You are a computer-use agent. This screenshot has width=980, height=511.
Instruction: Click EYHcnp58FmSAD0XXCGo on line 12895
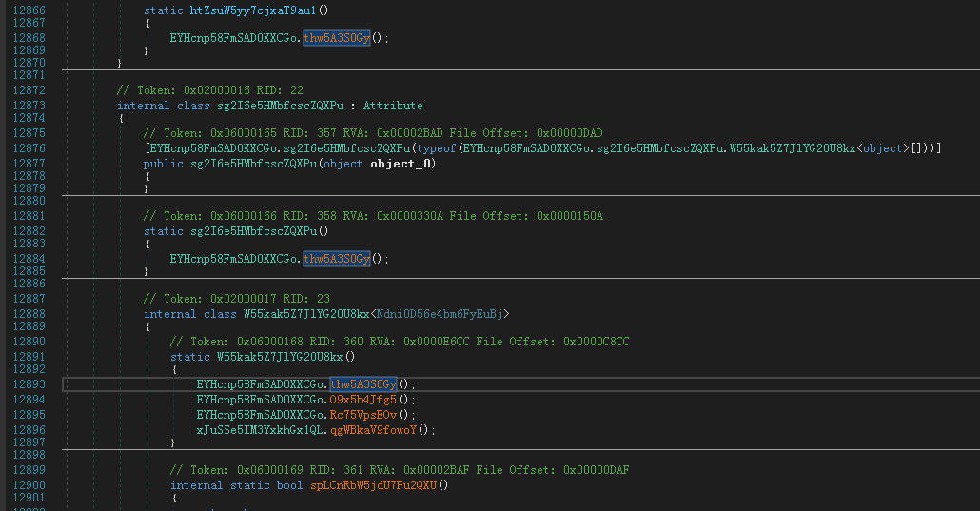pos(260,415)
